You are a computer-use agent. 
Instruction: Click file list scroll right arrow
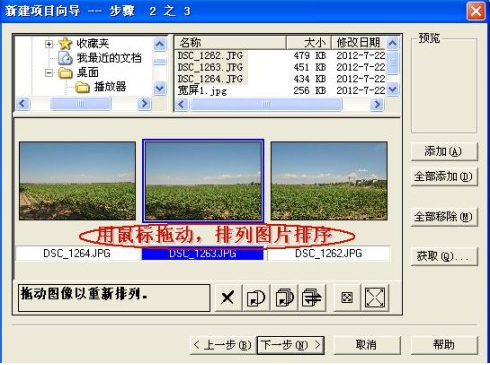click(x=377, y=104)
